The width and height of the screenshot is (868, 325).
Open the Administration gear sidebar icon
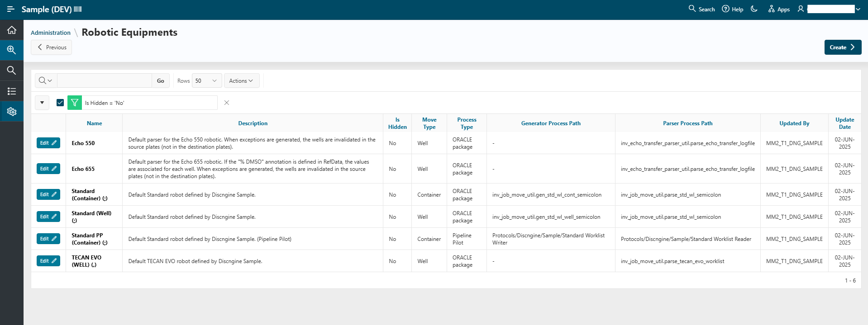pos(12,112)
